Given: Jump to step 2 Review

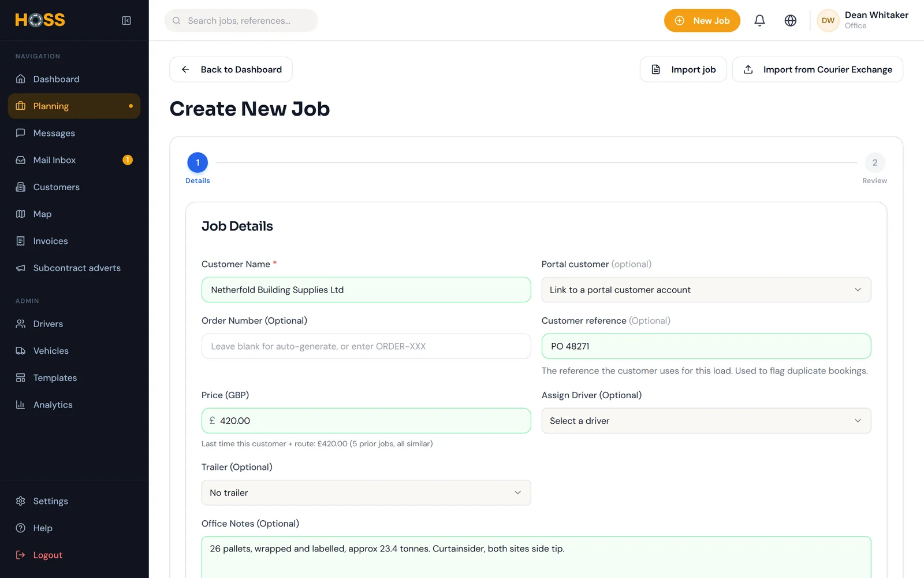Looking at the screenshot, I should click(875, 163).
